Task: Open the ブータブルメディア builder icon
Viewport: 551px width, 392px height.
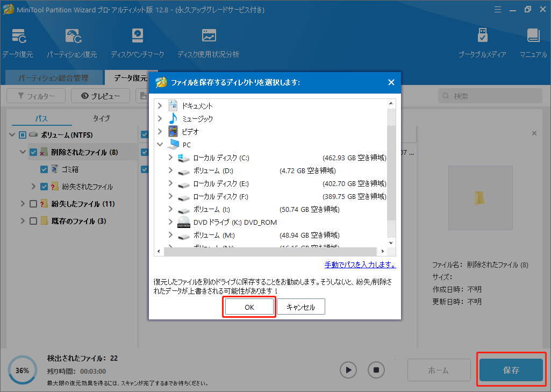Action: (x=483, y=36)
